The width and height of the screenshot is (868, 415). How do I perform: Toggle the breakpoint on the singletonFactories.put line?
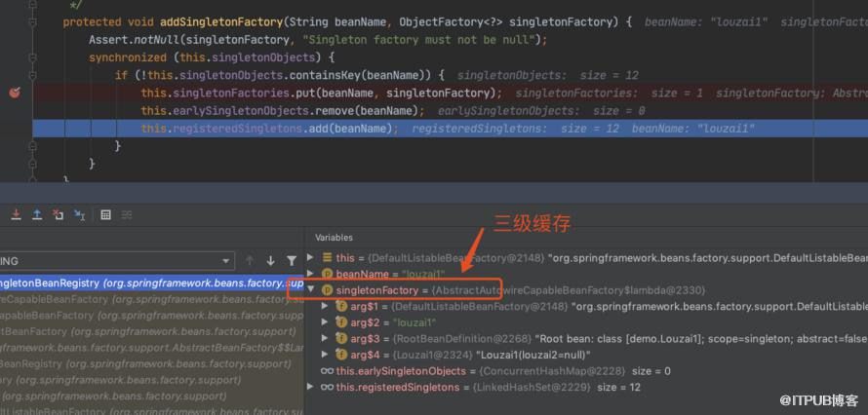(x=15, y=93)
